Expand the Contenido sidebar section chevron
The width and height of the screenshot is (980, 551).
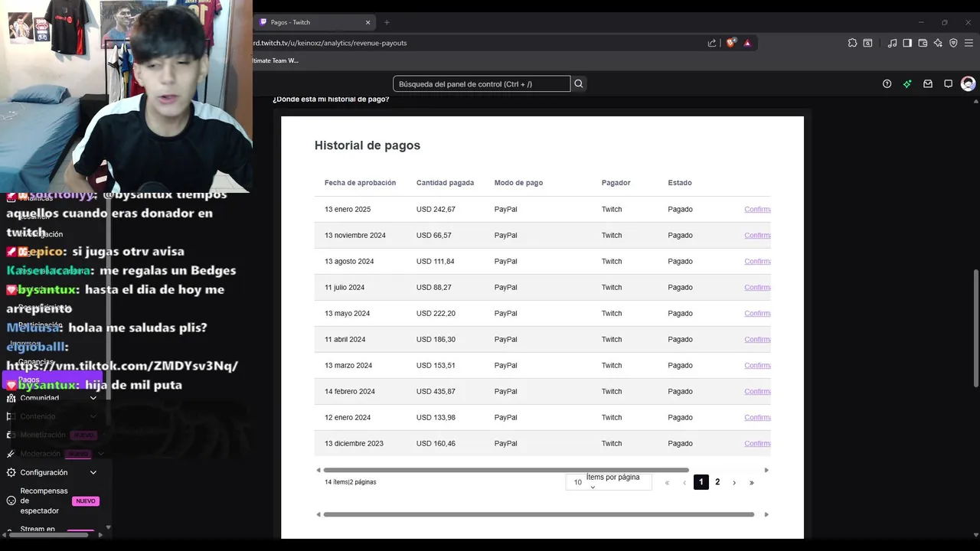(93, 416)
